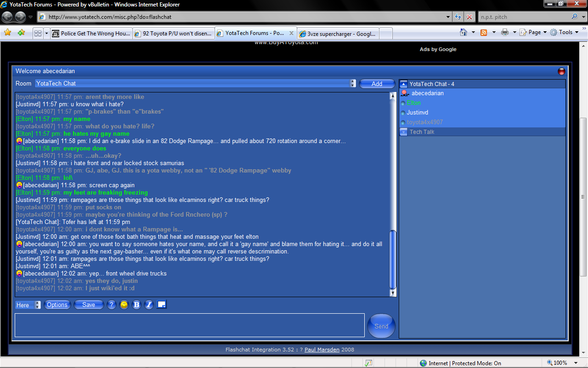Open the zoom level 100% control
The height and width of the screenshot is (368, 588).
point(562,363)
